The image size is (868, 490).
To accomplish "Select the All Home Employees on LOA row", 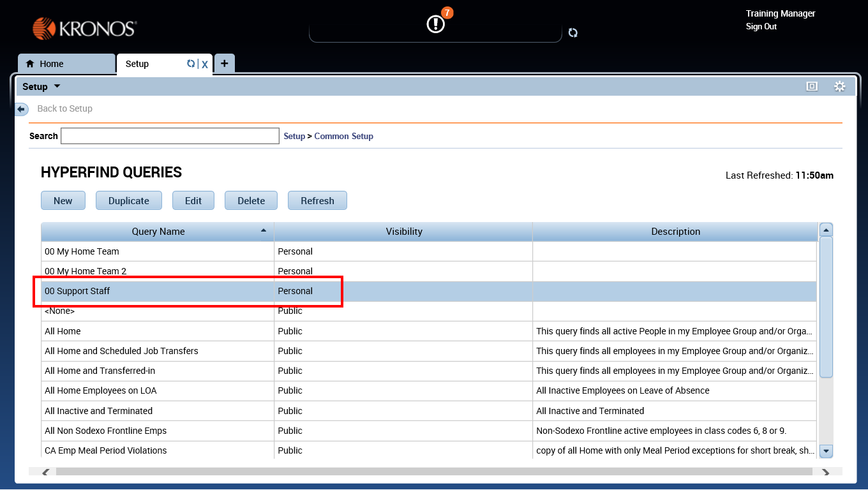I will [x=100, y=390].
